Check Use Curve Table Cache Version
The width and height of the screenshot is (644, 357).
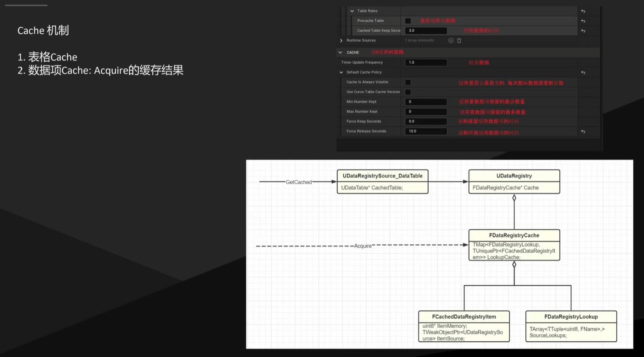point(408,92)
